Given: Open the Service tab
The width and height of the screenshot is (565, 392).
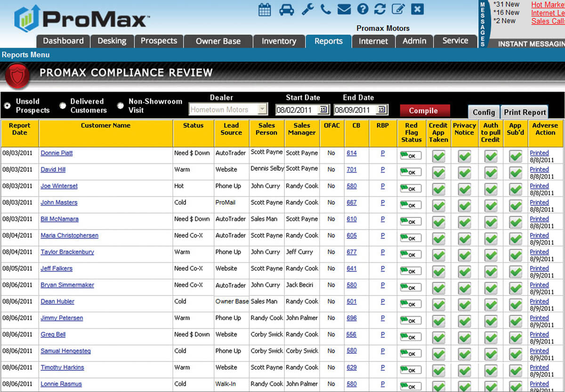Looking at the screenshot, I should tap(455, 41).
